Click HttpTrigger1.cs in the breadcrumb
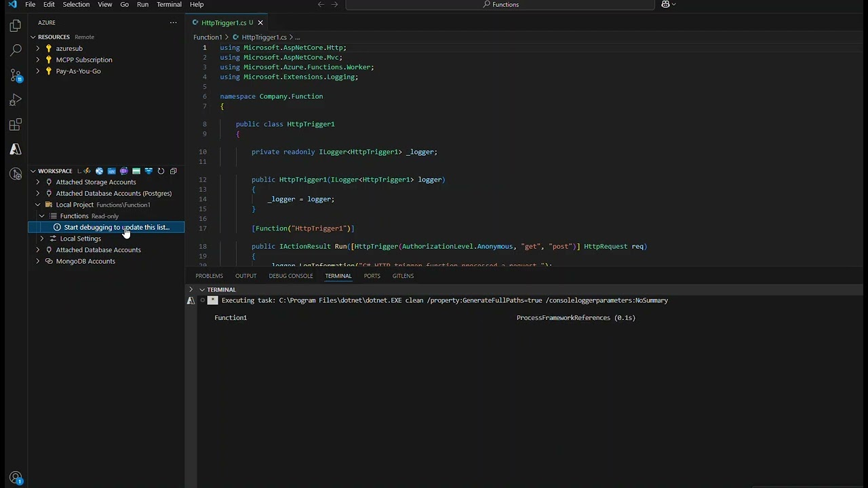 point(264,37)
